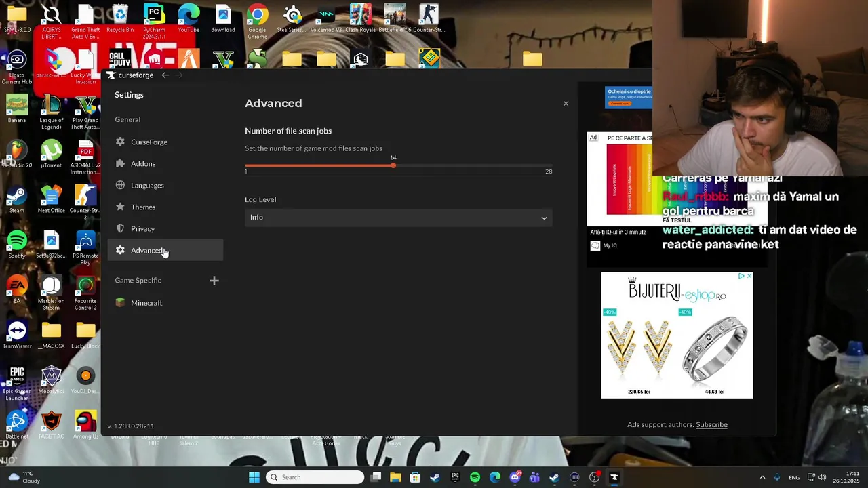
Task: Click the CurseForge back arrow
Action: pyautogui.click(x=165, y=75)
